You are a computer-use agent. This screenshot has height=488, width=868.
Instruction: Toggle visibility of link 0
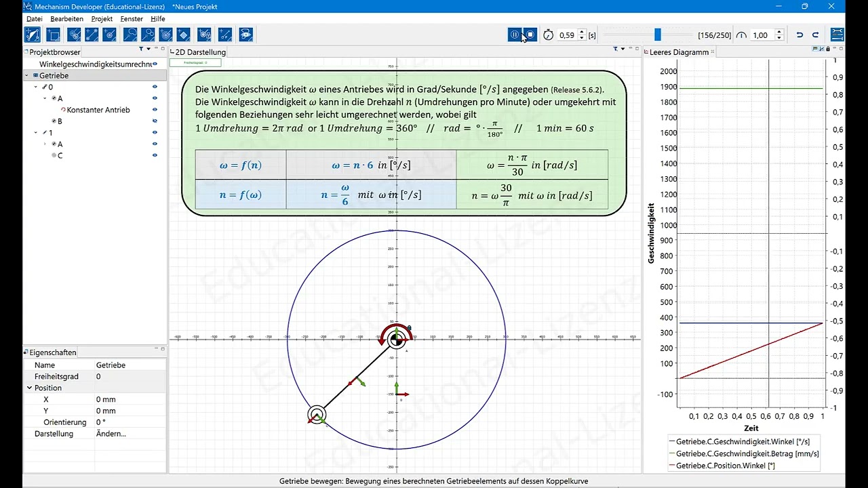point(155,87)
